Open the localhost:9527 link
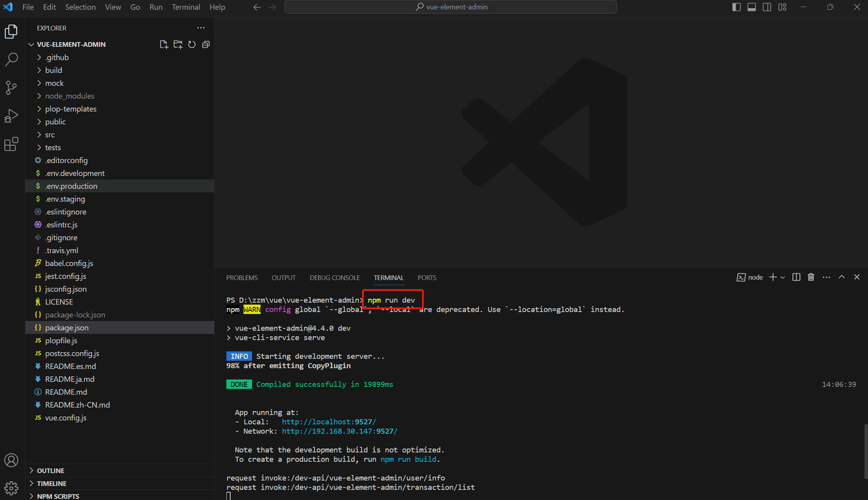 coord(329,422)
